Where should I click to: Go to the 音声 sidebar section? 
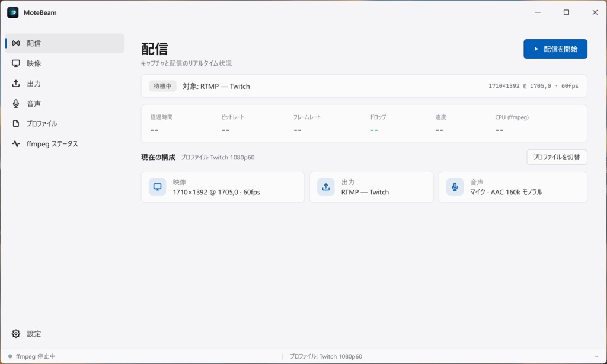click(x=65, y=103)
